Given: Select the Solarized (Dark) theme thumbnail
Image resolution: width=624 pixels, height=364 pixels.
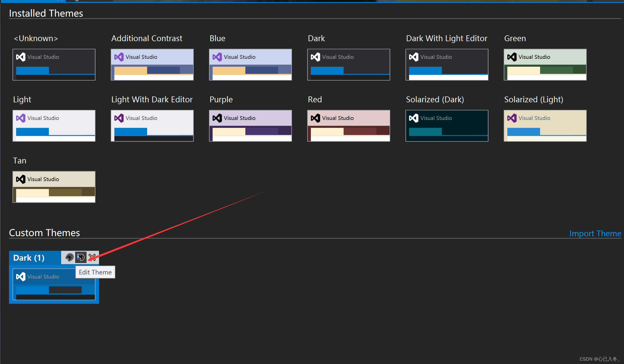Looking at the screenshot, I should [447, 126].
